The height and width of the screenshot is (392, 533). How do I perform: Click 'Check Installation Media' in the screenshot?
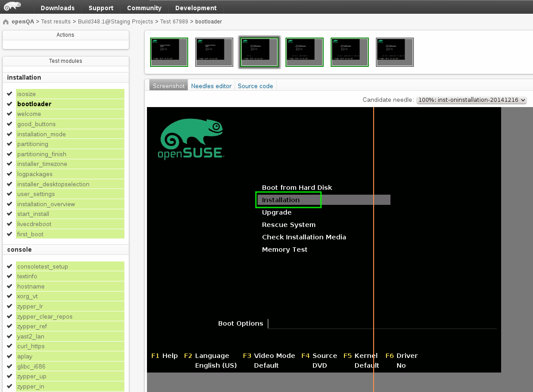(304, 237)
